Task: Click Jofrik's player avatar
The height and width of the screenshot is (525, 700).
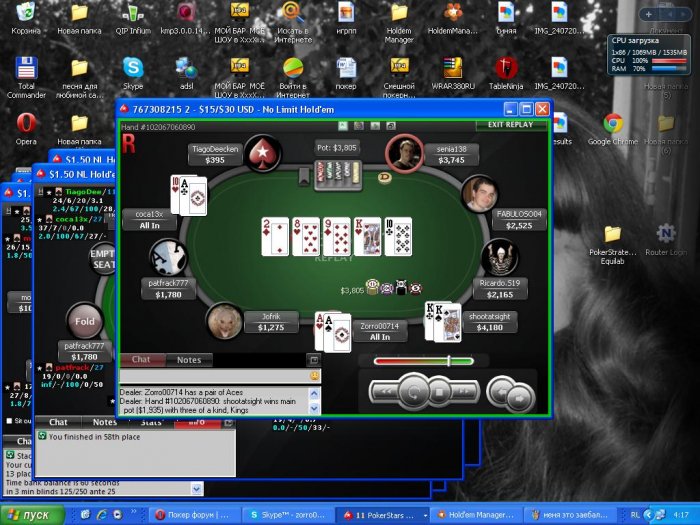Action: pos(225,321)
